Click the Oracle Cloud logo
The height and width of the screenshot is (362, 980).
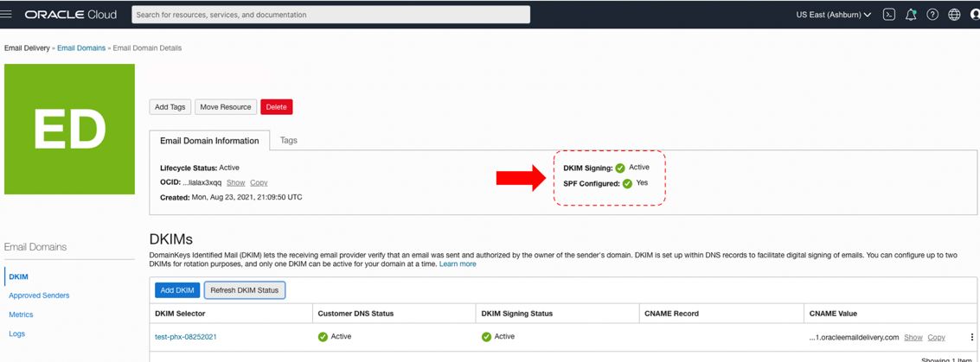pyautogui.click(x=71, y=15)
